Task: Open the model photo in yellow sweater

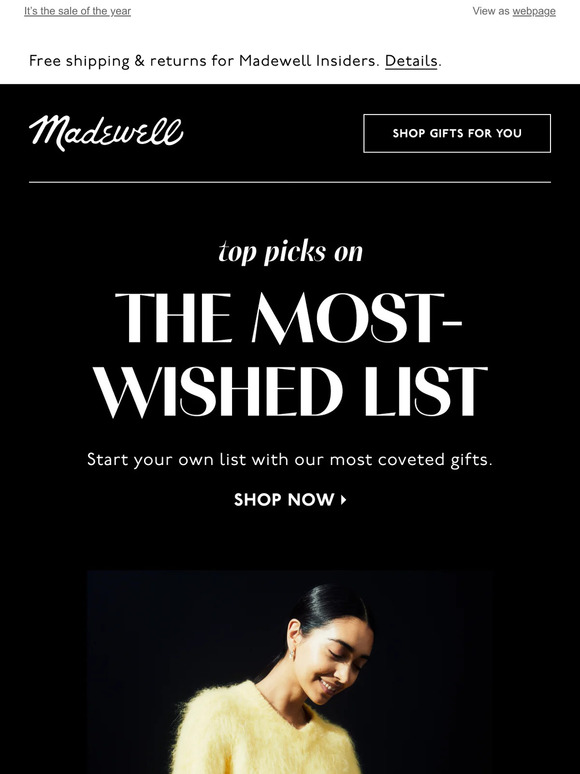Action: pos(290,672)
